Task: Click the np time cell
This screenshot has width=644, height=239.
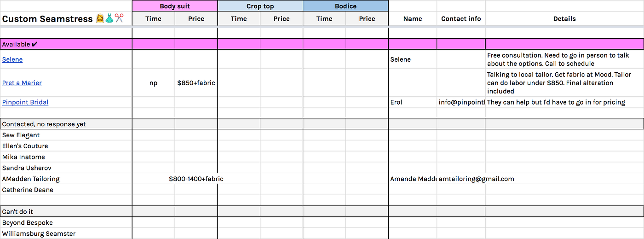Action: [x=154, y=83]
